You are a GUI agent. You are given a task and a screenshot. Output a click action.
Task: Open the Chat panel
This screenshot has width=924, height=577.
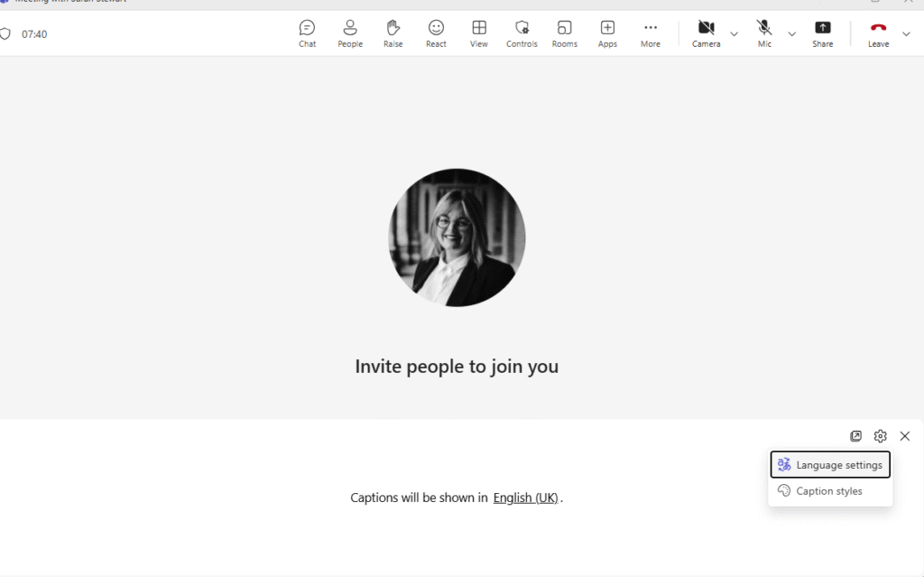point(307,33)
